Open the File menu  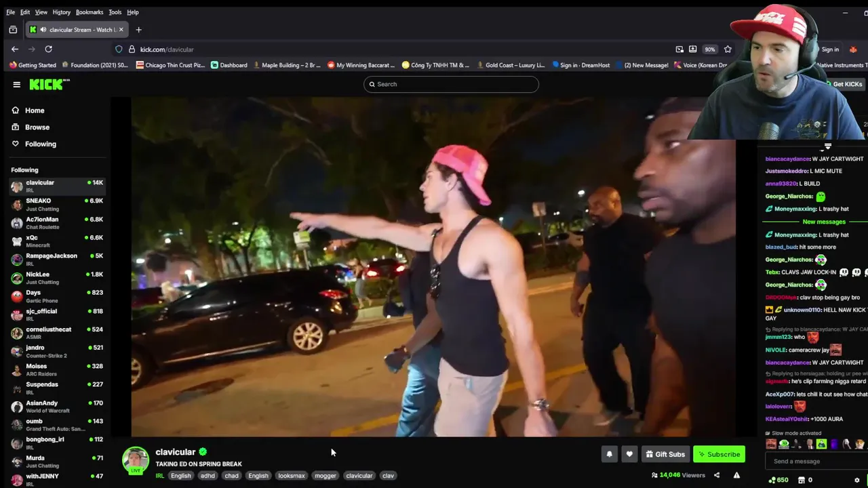tap(11, 12)
